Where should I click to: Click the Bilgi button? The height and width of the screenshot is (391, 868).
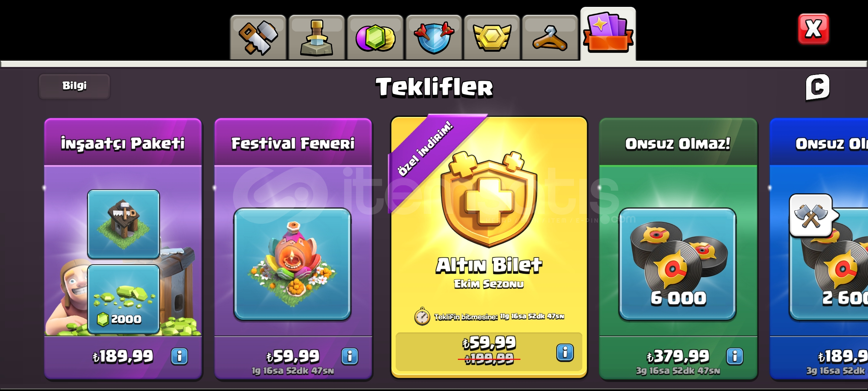[x=74, y=86]
